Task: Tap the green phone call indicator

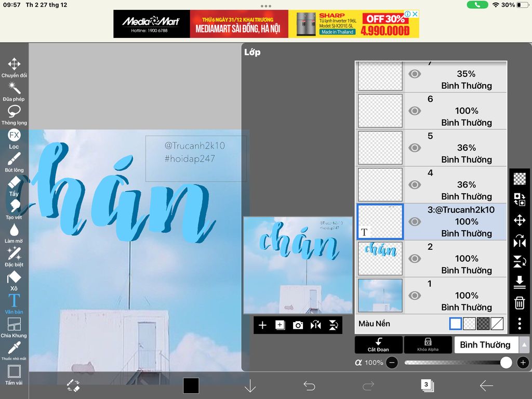Action: (477, 5)
